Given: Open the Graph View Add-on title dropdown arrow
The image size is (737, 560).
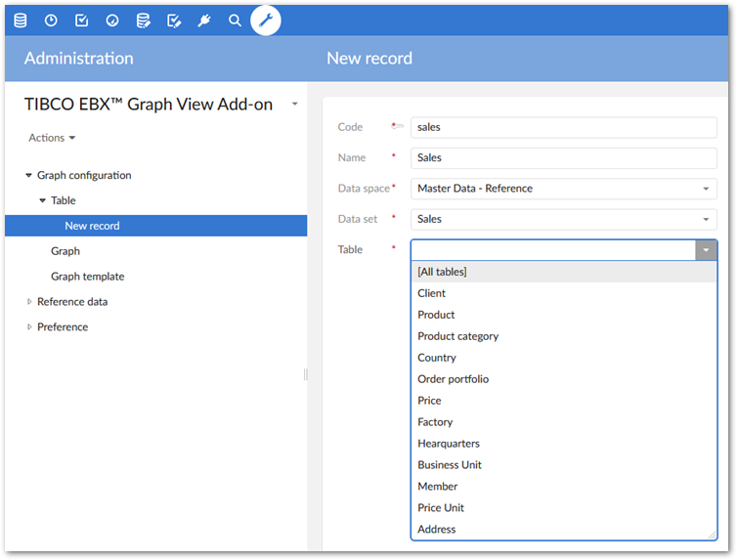Looking at the screenshot, I should click(x=295, y=105).
